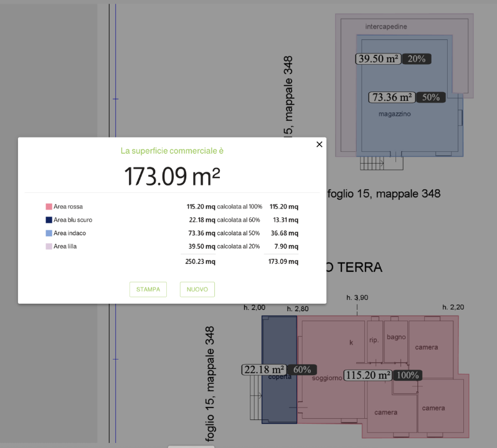Click the 'bagno' room label
Image resolution: width=497 pixels, height=448 pixels.
point(396,337)
